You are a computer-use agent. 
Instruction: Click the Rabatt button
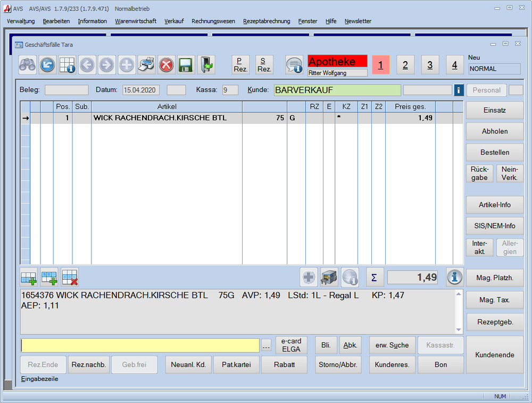click(x=284, y=365)
